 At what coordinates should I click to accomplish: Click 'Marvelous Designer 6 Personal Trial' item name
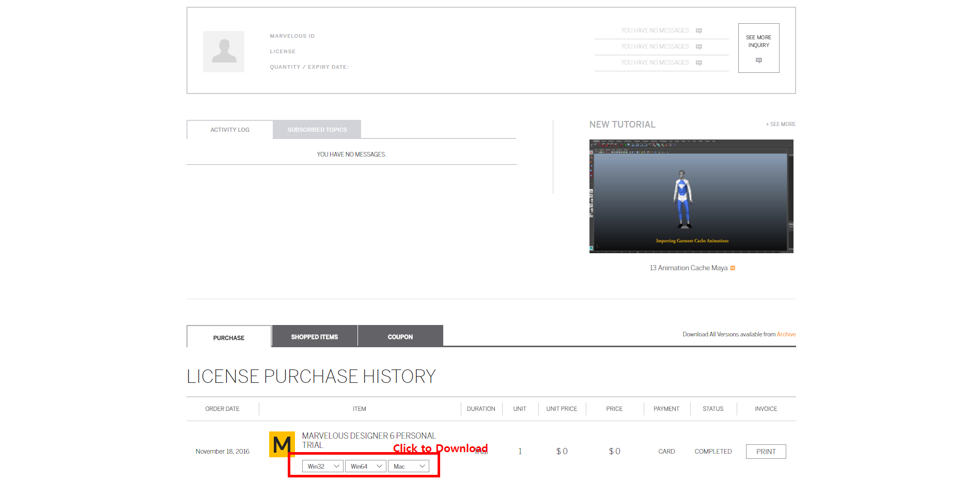click(x=369, y=440)
